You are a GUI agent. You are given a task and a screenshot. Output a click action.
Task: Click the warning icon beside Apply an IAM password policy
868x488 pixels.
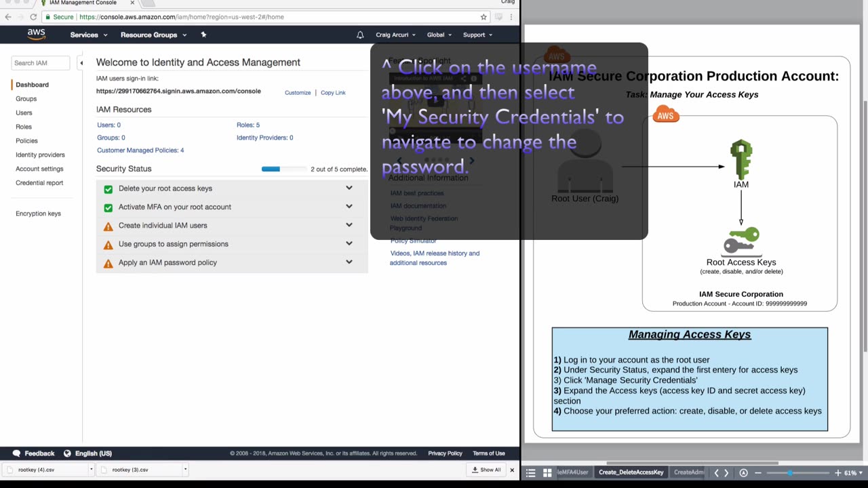[108, 263]
